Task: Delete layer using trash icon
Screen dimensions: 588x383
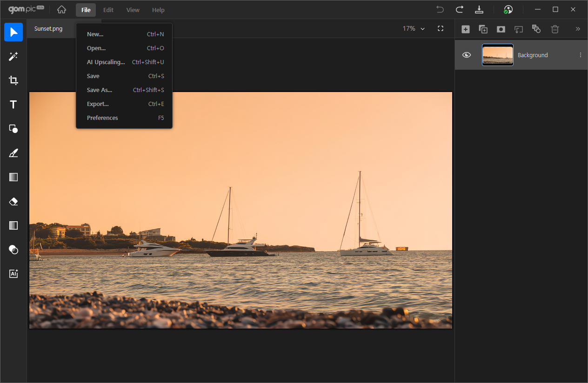Action: pyautogui.click(x=555, y=29)
